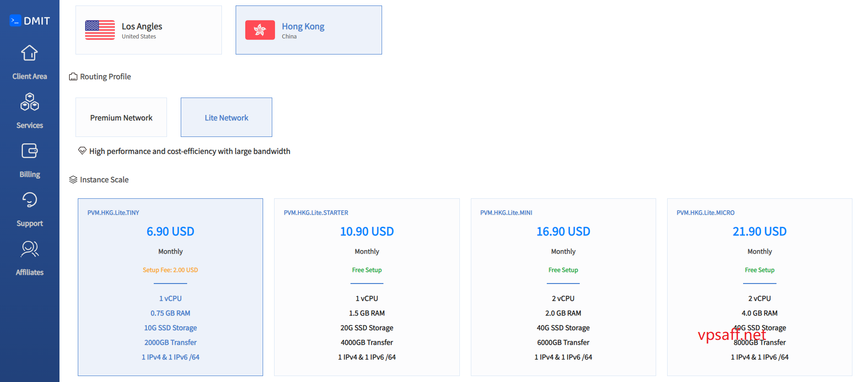Open the Services cubes icon
This screenshot has width=868, height=382.
tap(29, 102)
